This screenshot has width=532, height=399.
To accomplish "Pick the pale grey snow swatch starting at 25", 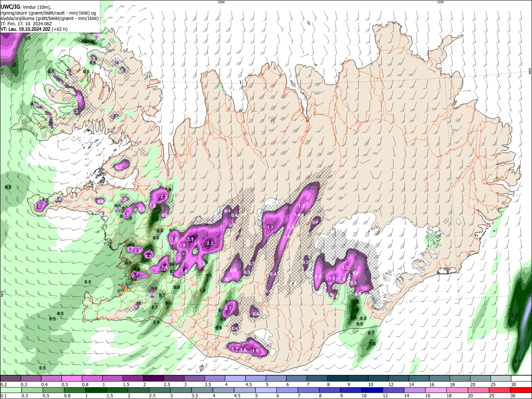I will 501,379.
